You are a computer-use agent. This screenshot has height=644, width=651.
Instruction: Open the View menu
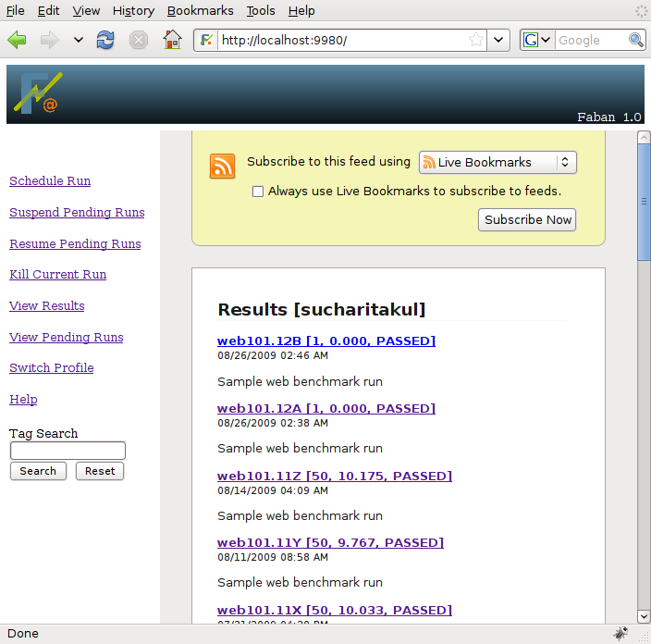[86, 10]
